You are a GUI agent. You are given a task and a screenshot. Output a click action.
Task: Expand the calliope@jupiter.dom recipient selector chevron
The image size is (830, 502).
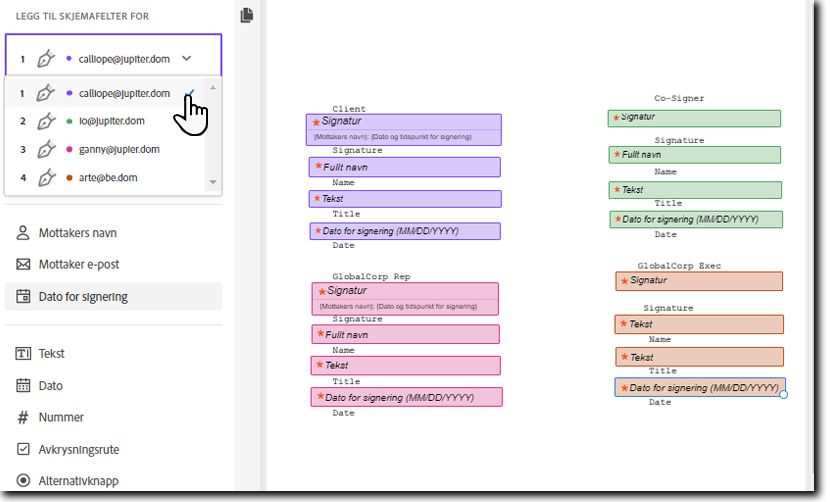click(x=186, y=58)
